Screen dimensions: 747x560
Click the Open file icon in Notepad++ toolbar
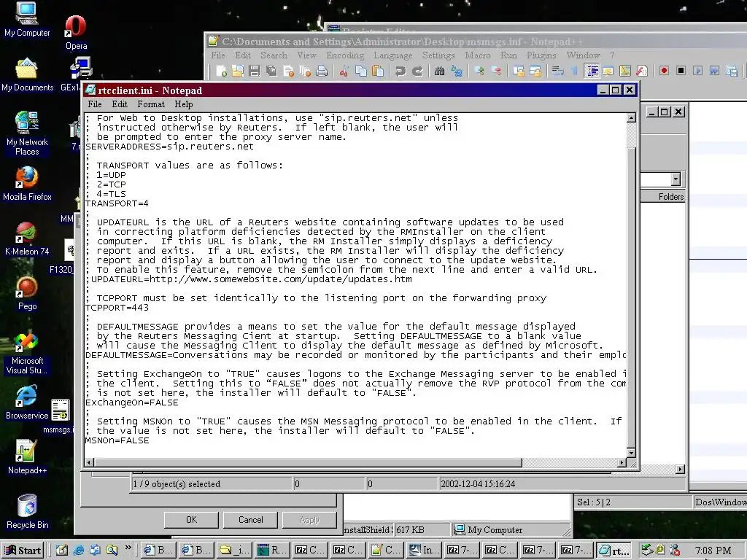(x=238, y=71)
